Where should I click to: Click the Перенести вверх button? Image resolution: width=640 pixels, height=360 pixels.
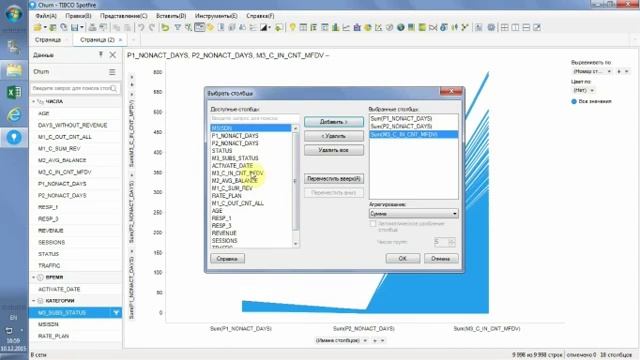pyautogui.click(x=333, y=178)
